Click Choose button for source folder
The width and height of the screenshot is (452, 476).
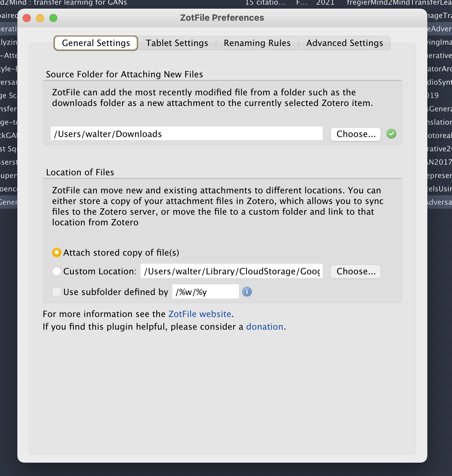pyautogui.click(x=356, y=134)
